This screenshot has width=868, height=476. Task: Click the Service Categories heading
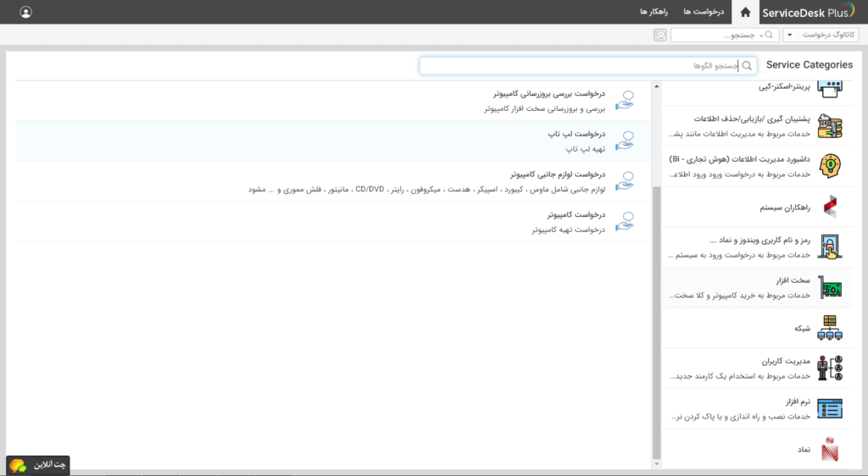(810, 64)
